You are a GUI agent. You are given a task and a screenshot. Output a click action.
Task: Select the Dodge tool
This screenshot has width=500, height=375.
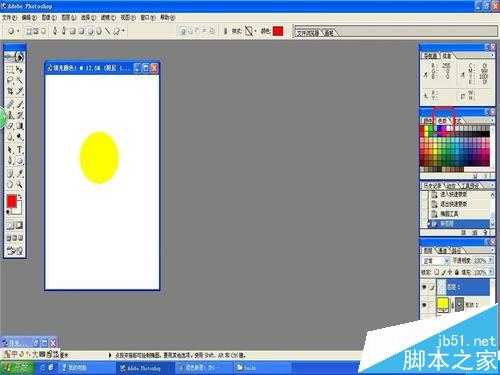(20, 137)
